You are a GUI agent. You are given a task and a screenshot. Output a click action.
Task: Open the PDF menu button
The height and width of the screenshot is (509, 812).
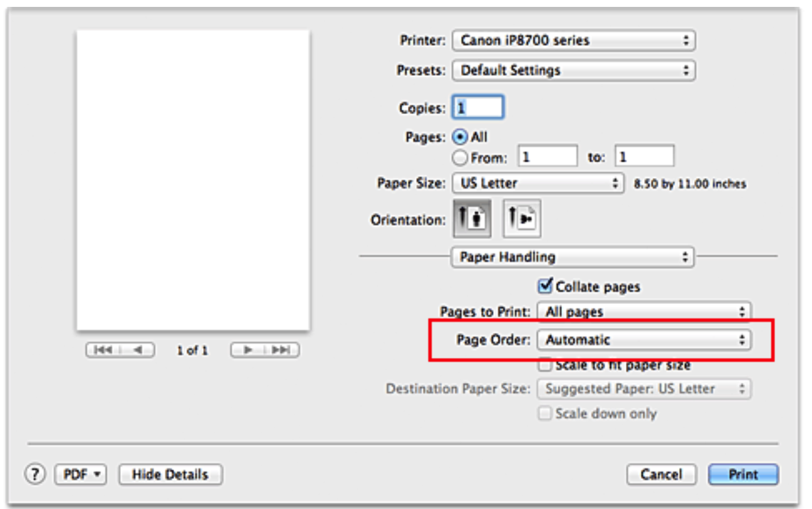pyautogui.click(x=81, y=475)
